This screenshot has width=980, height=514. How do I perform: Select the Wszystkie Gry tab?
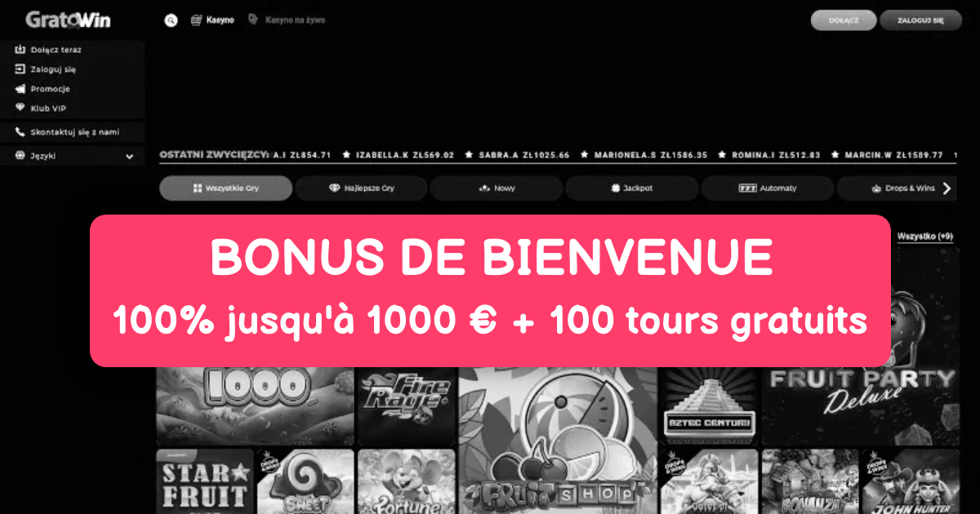click(225, 188)
